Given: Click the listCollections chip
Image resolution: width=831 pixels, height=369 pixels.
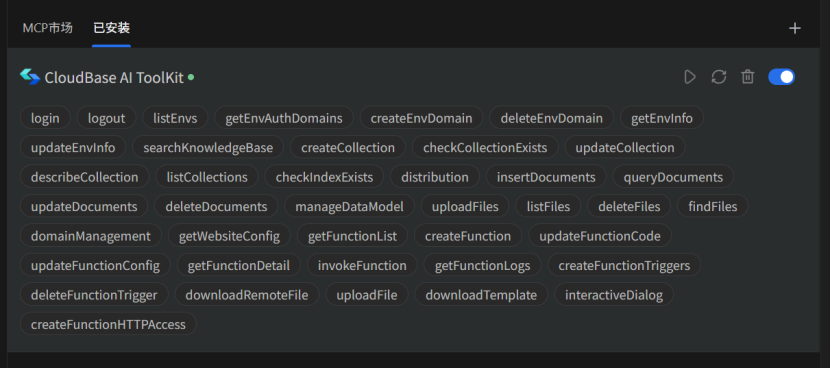Looking at the screenshot, I should [x=207, y=177].
